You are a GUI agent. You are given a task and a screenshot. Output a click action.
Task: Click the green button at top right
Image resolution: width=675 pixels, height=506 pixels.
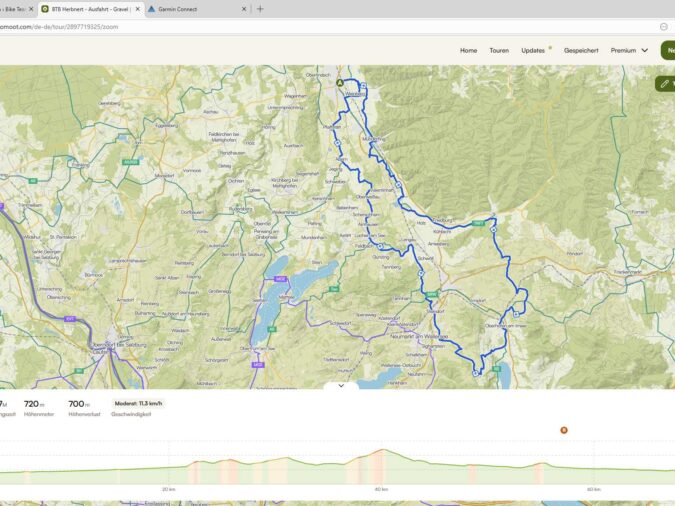pos(667,50)
